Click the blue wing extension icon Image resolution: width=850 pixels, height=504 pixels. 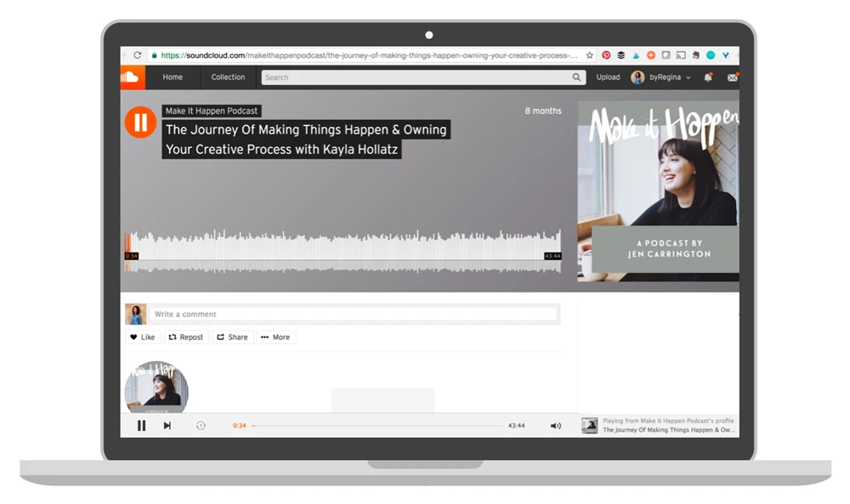pyautogui.click(x=636, y=55)
